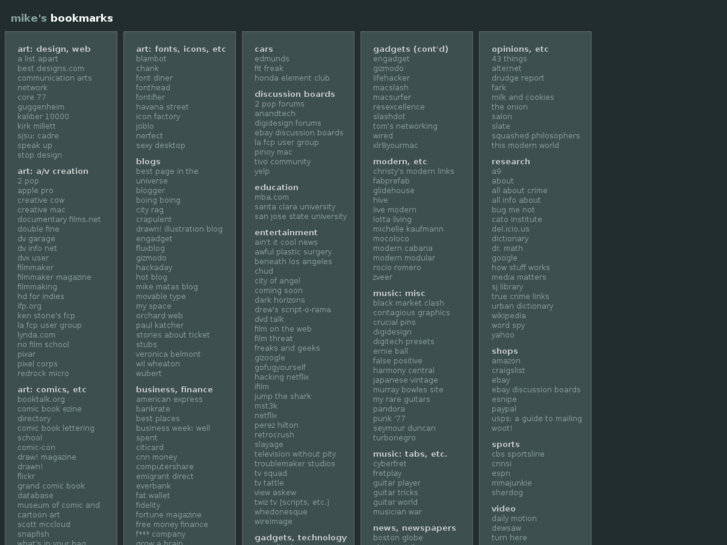Open the 'lifehacker' gadgets link
The height and width of the screenshot is (545, 727).
391,78
